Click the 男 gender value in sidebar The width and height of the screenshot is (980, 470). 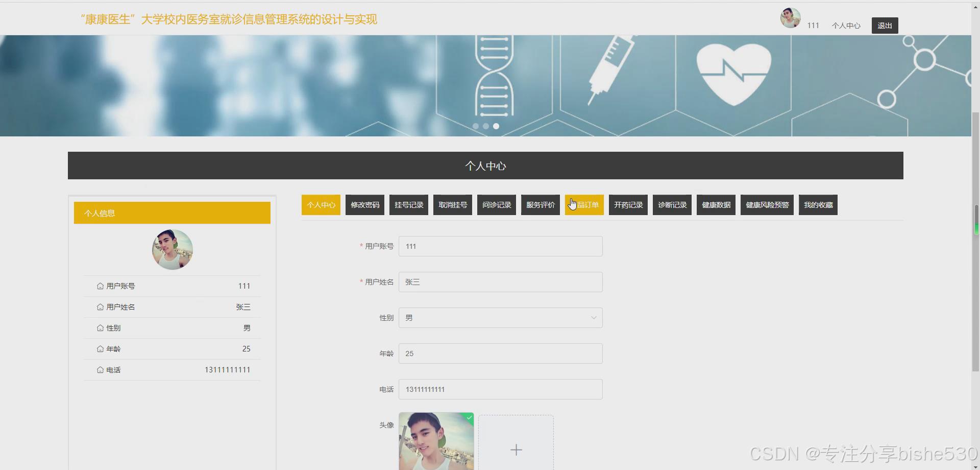point(247,328)
